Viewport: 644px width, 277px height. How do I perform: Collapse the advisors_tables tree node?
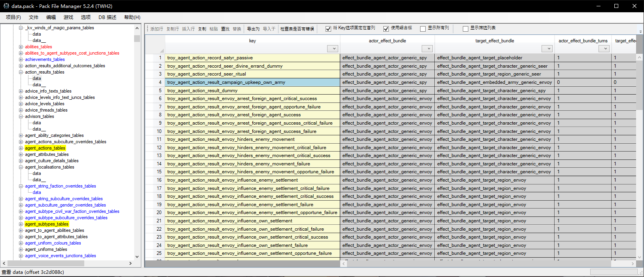coord(21,116)
